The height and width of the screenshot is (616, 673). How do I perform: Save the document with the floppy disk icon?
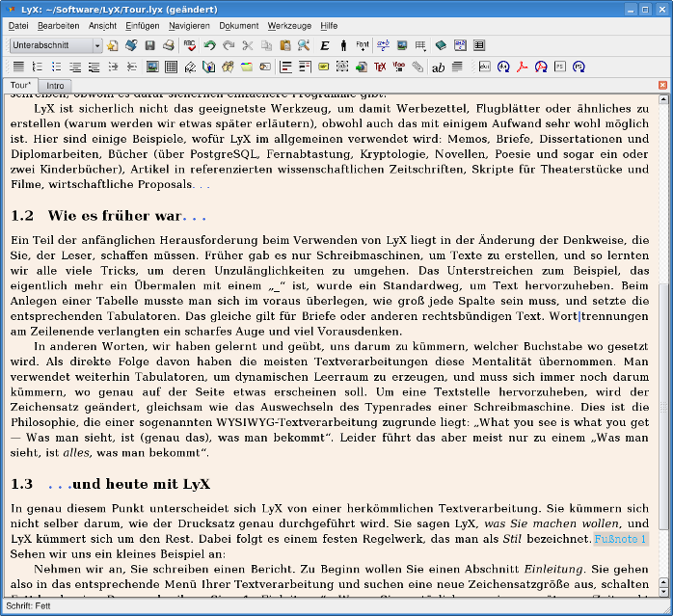tap(149, 45)
